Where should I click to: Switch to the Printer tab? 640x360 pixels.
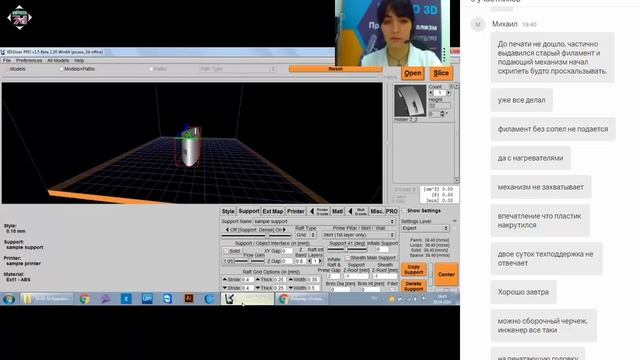(x=296, y=211)
